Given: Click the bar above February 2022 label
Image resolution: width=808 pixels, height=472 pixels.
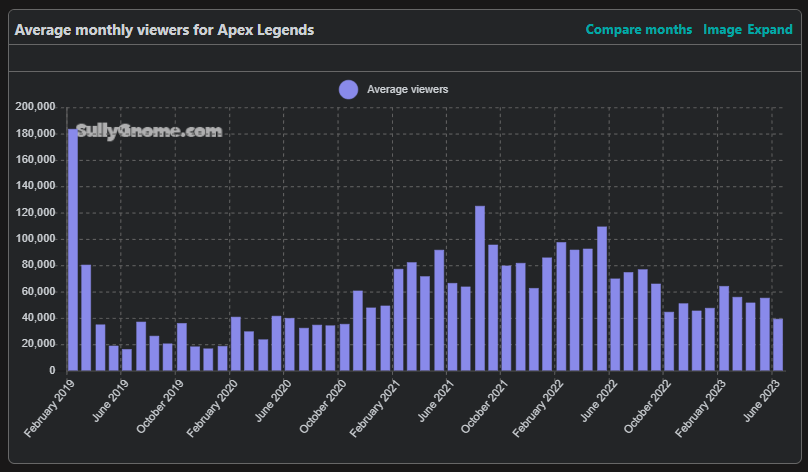Looking at the screenshot, I should pyautogui.click(x=561, y=306).
